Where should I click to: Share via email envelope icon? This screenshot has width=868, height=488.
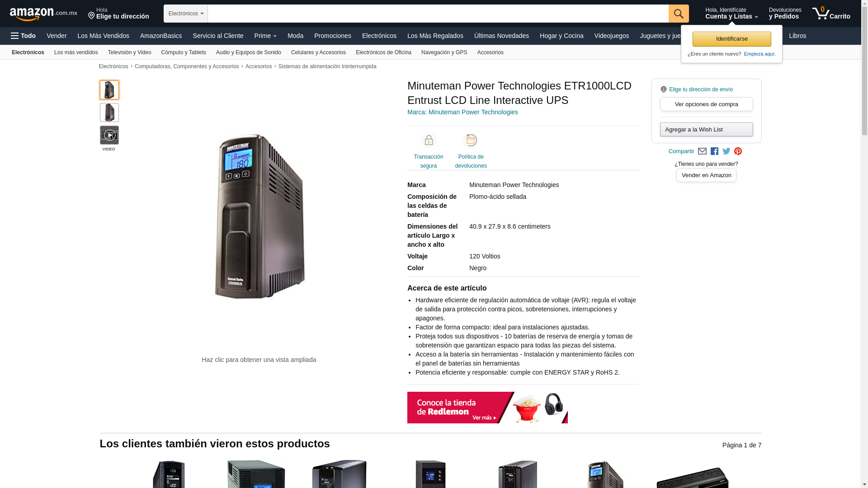point(702,151)
